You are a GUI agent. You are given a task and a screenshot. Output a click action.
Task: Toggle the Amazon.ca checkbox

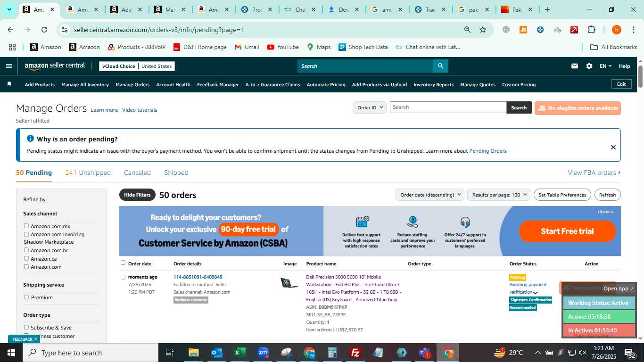click(x=26, y=258)
